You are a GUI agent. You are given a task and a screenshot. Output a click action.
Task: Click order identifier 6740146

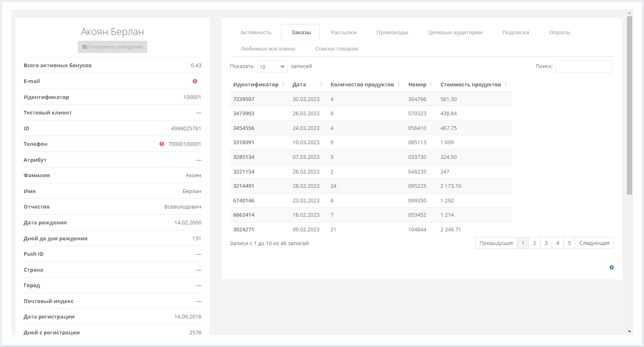tap(243, 201)
